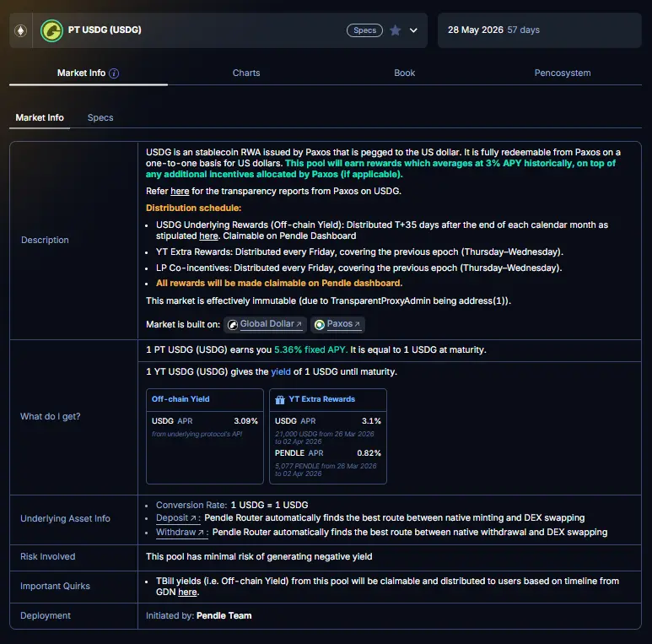This screenshot has width=652, height=644.
Task: Click the 'Underlying Asset Info' row label
Action: (65, 519)
